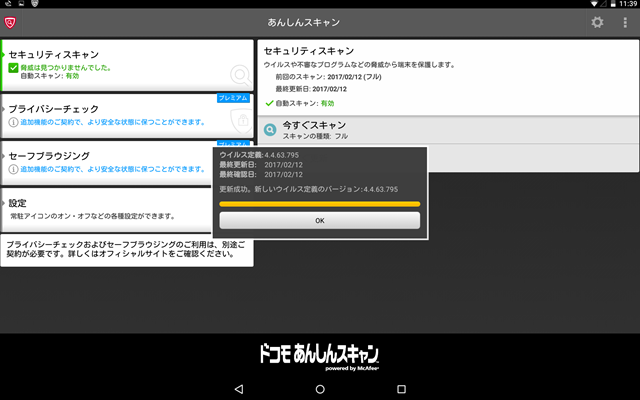Click the right-panel 最終更新日: 2017/02/12 line
Viewport: 640px width, 400px height.
click(311, 89)
